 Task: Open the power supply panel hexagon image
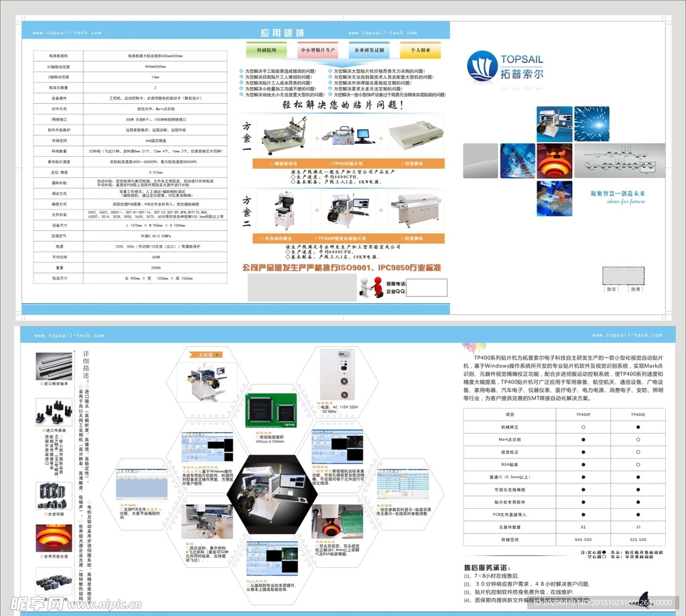point(338,374)
